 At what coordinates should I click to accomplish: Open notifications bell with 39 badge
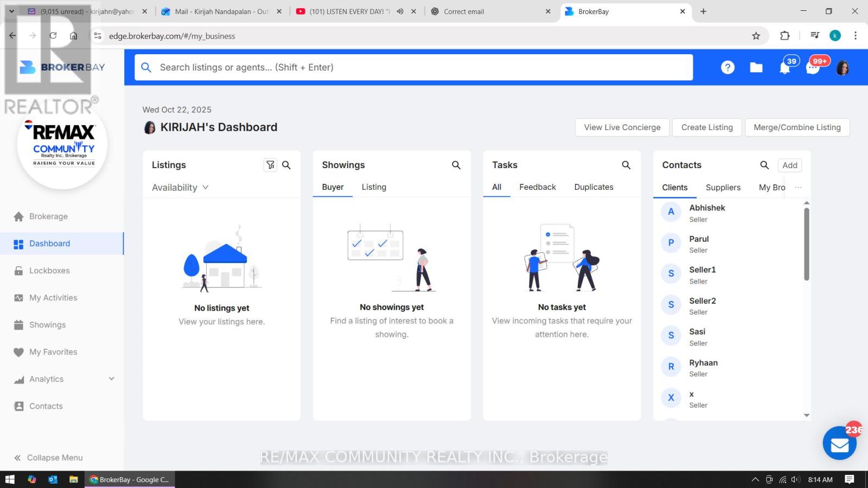[x=784, y=68]
